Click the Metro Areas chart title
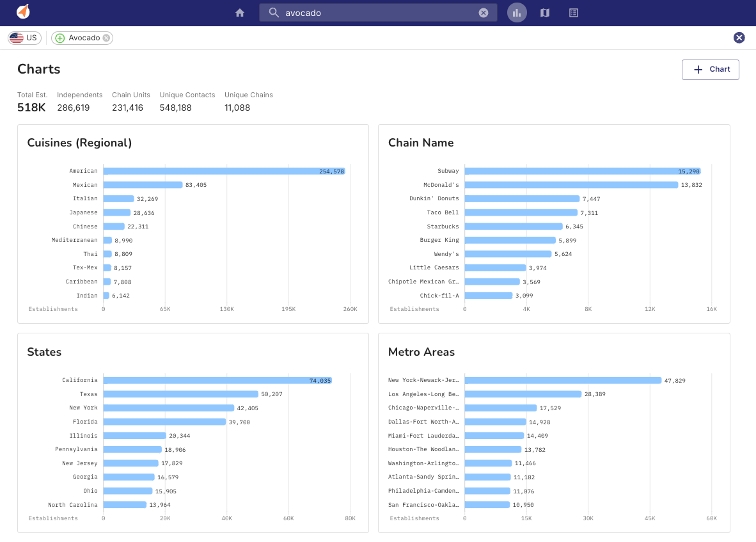 pyautogui.click(x=421, y=352)
